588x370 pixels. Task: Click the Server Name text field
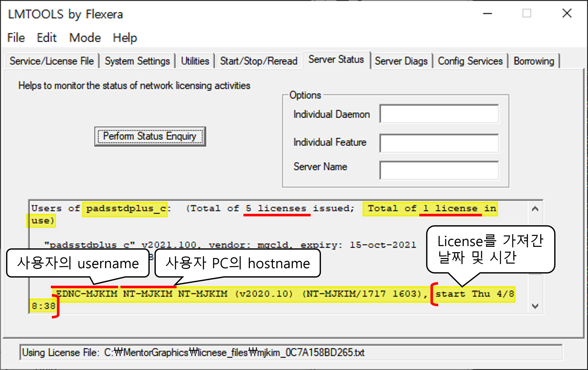click(x=439, y=170)
